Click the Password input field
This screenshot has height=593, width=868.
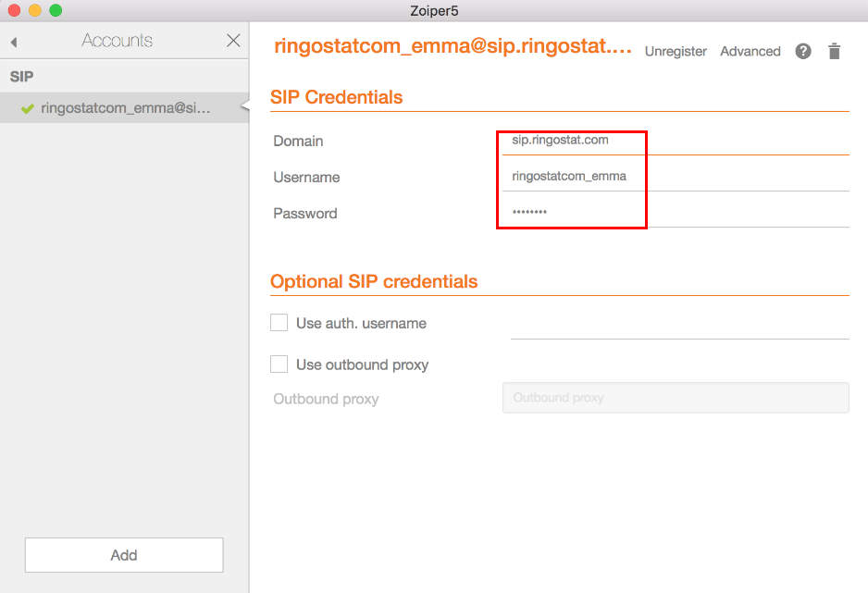676,213
